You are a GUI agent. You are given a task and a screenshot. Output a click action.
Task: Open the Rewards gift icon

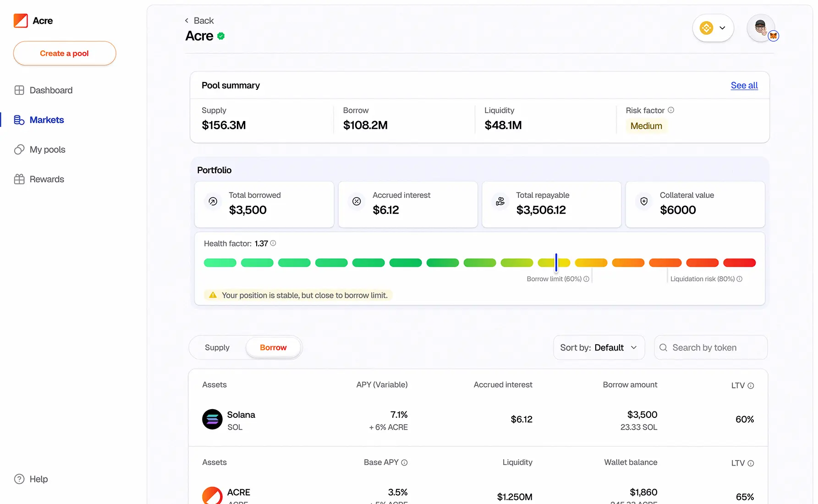point(19,179)
